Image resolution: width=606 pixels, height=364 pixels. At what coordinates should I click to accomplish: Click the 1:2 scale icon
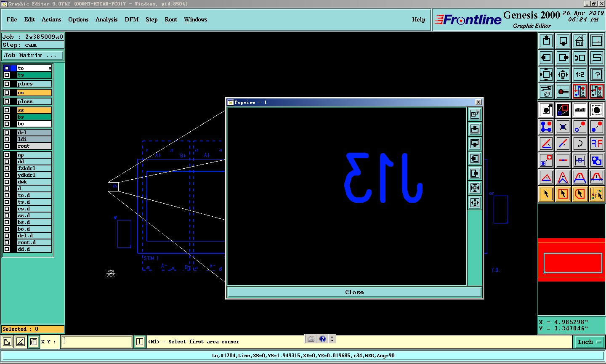click(580, 74)
